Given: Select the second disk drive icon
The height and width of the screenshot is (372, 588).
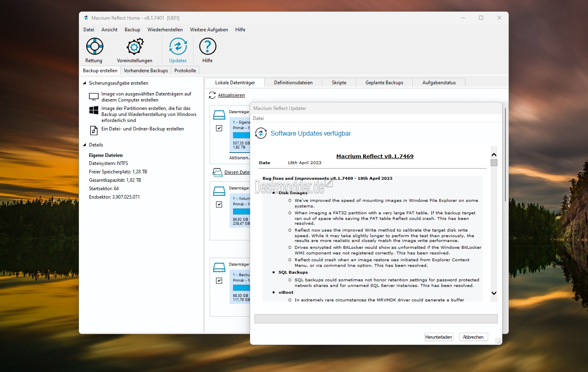Looking at the screenshot, I should tap(219, 191).
